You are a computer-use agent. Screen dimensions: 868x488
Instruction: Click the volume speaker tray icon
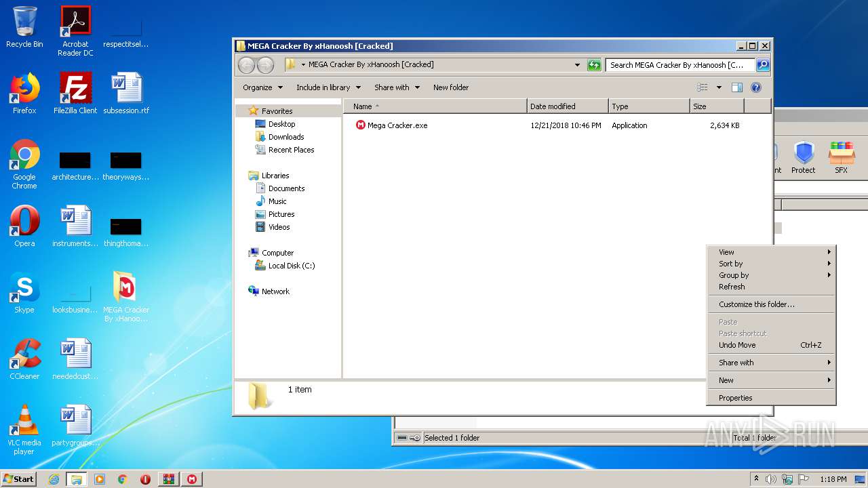click(771, 479)
